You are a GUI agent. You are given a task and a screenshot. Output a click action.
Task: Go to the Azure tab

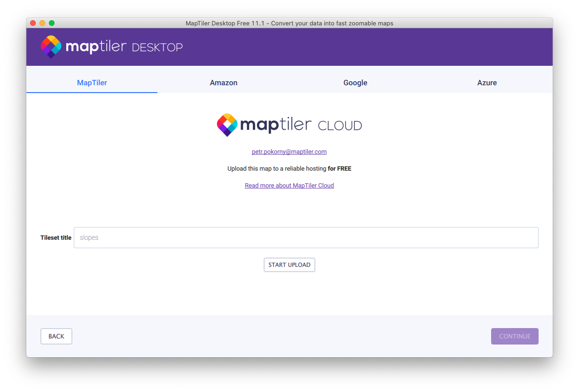pyautogui.click(x=487, y=83)
